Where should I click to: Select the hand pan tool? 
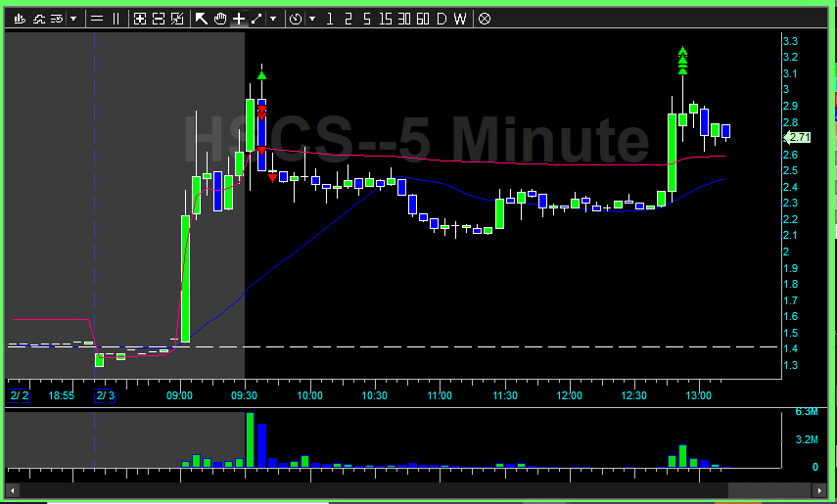[220, 20]
